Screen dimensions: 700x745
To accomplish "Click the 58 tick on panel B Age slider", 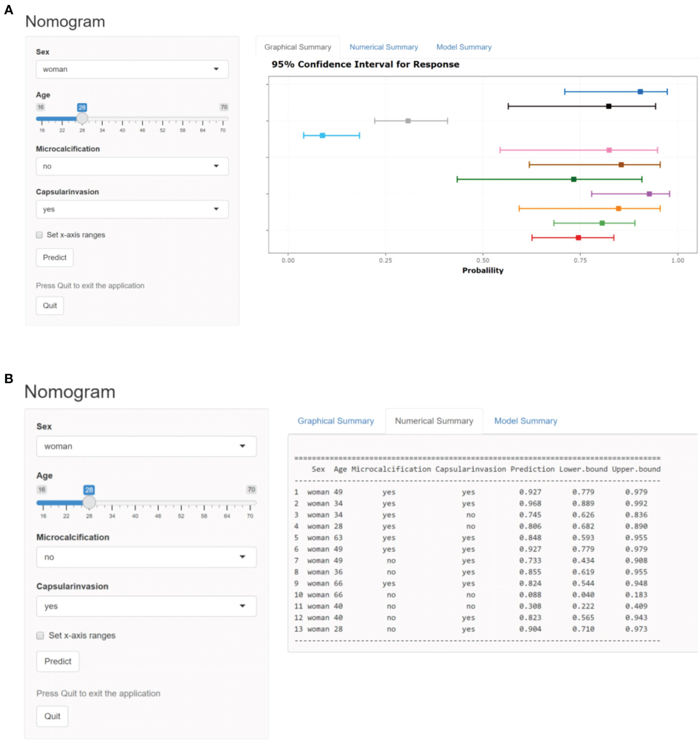I will [204, 516].
